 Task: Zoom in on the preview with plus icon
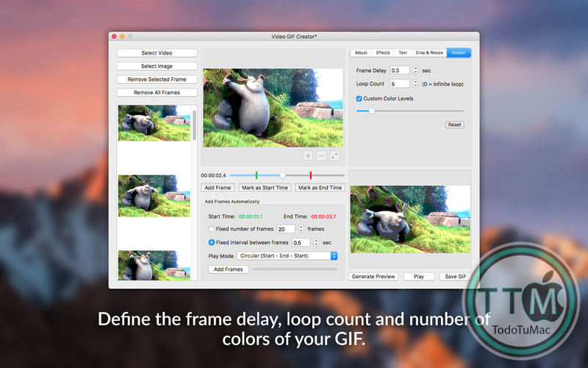(x=308, y=156)
